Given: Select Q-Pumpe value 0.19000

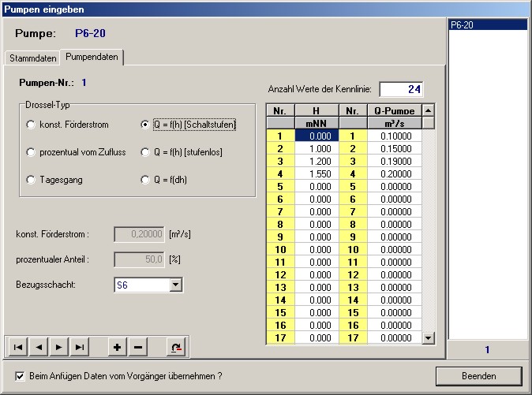Looking at the screenshot, I should tap(395, 161).
